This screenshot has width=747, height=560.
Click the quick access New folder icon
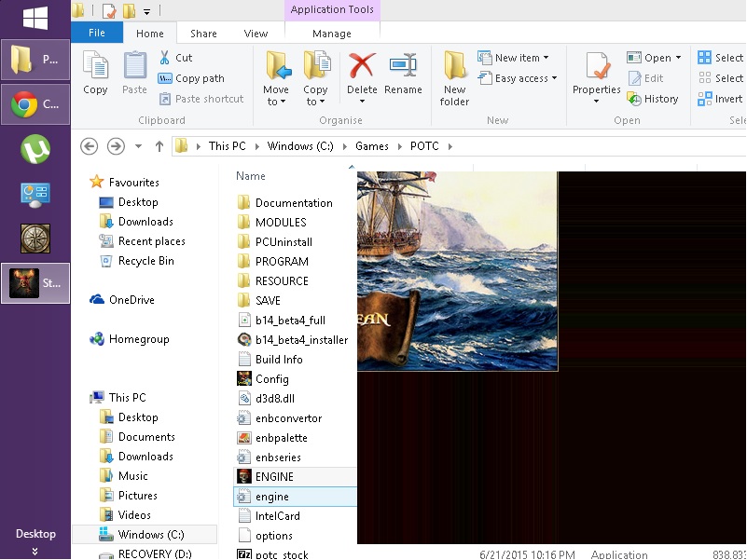(129, 10)
